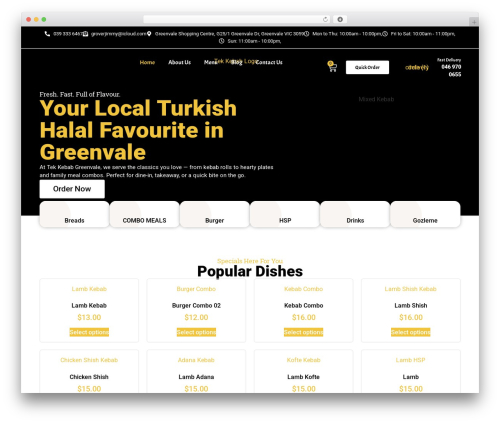This screenshot has height=423, width=500.
Task: Click the Sun opening hours text
Action: pos(254,41)
